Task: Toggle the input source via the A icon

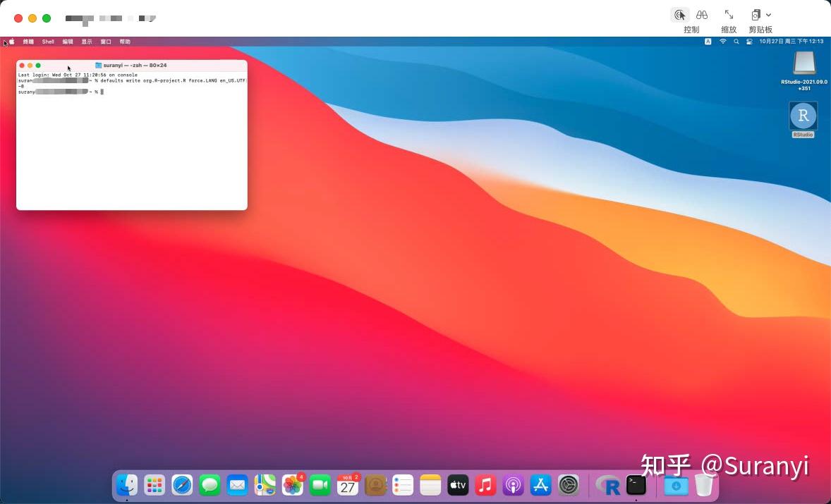Action: coord(708,42)
